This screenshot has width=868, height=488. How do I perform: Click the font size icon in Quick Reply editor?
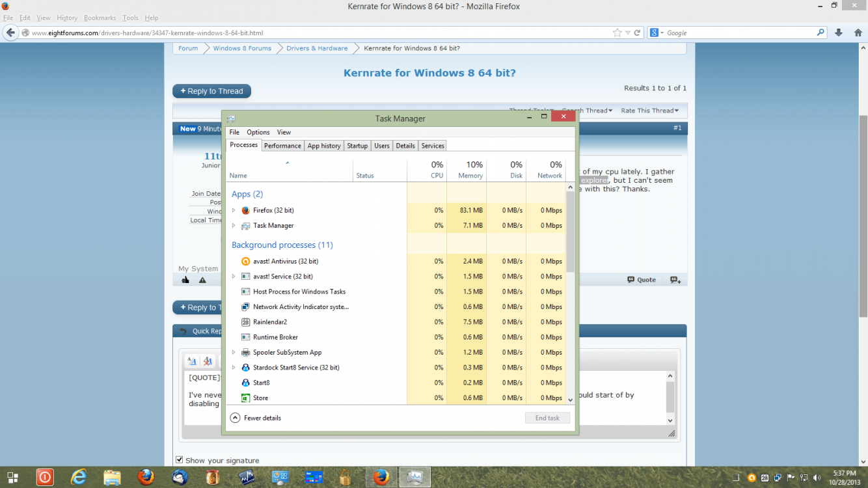[x=192, y=361]
